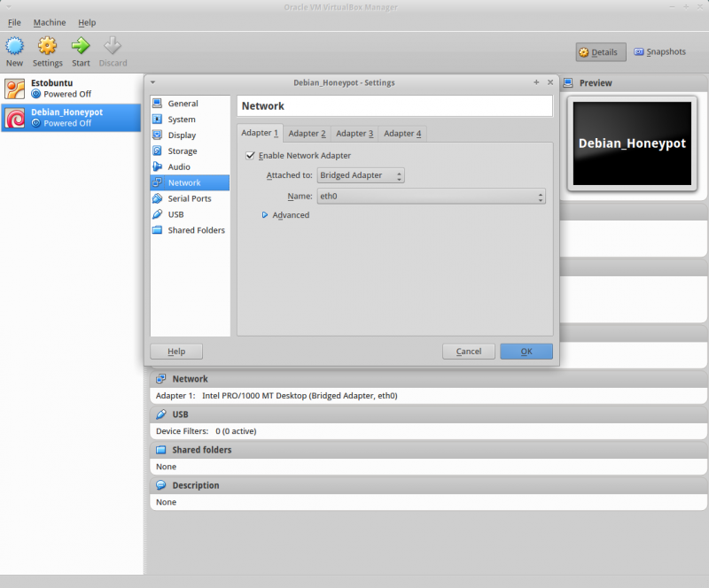The height and width of the screenshot is (588, 709).
Task: Click the Audio category icon
Action: click(x=158, y=166)
